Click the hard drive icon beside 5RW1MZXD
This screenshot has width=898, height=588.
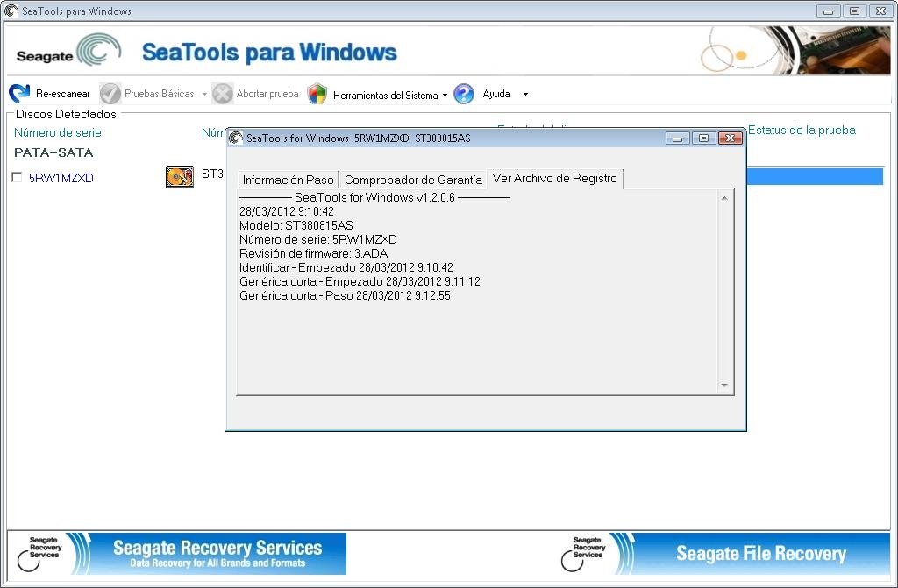pyautogui.click(x=179, y=177)
